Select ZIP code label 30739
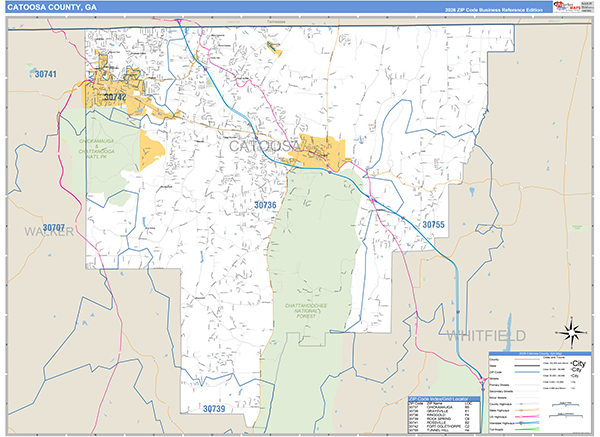Viewport: 600px width, 437px height. tap(214, 409)
